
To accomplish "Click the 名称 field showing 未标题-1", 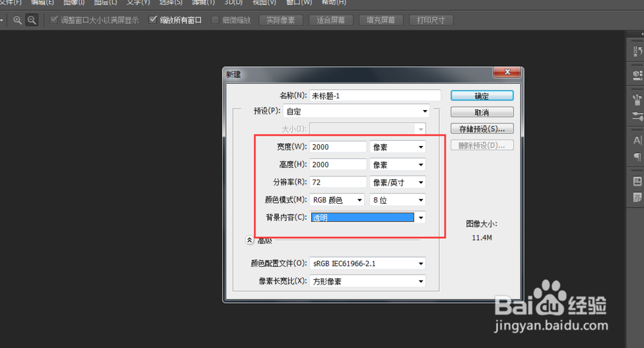I will [x=375, y=96].
